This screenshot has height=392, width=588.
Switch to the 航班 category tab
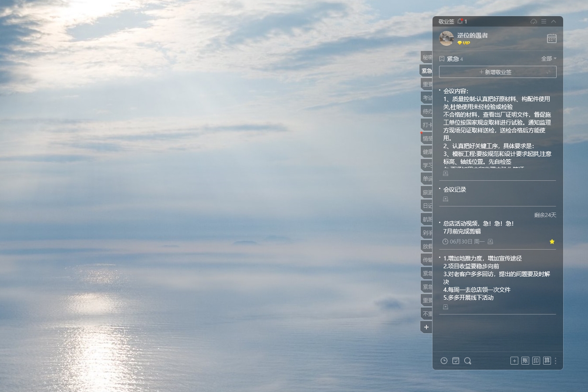tap(427, 219)
